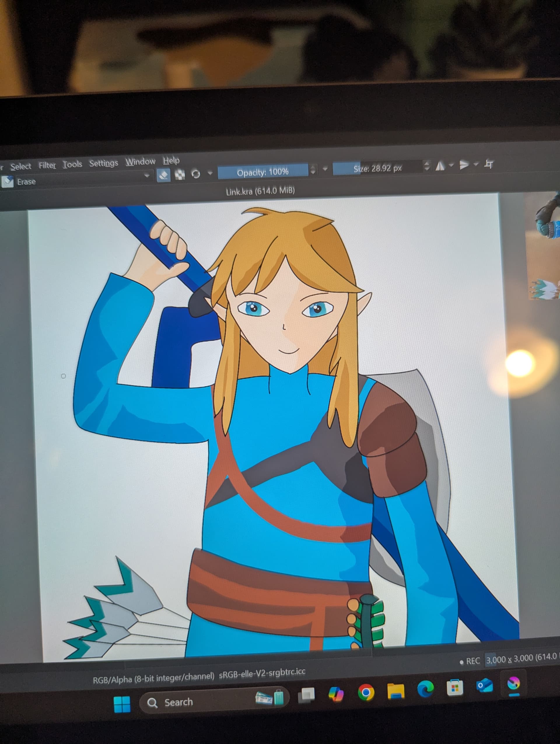Open Task View from taskbar

pos(306,695)
